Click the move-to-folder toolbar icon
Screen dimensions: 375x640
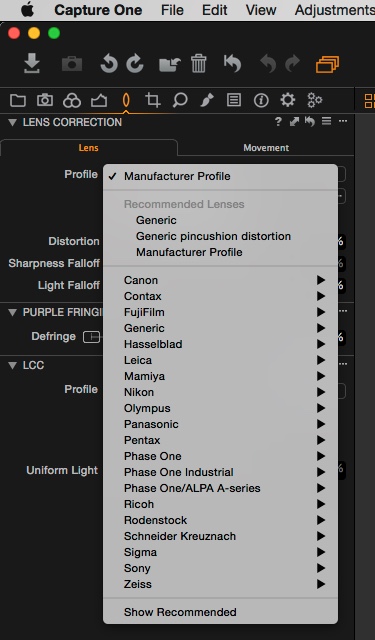click(x=169, y=64)
